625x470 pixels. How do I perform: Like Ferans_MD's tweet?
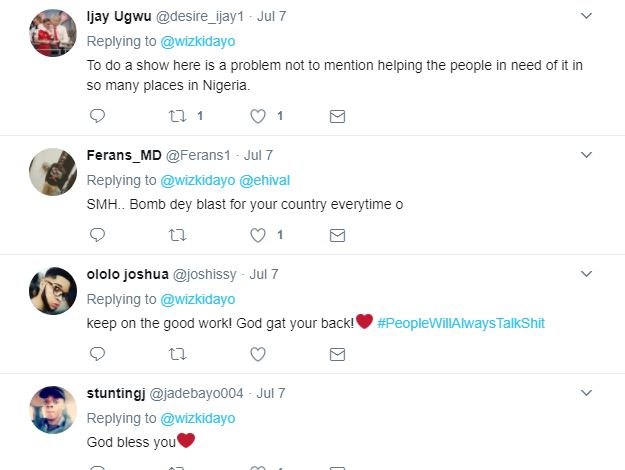[258, 235]
